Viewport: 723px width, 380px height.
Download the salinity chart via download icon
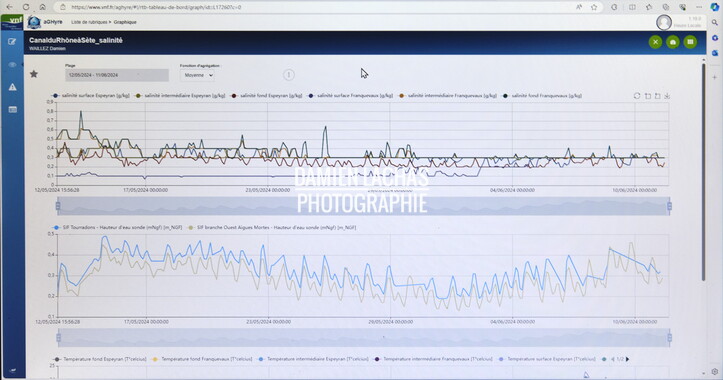pyautogui.click(x=667, y=96)
